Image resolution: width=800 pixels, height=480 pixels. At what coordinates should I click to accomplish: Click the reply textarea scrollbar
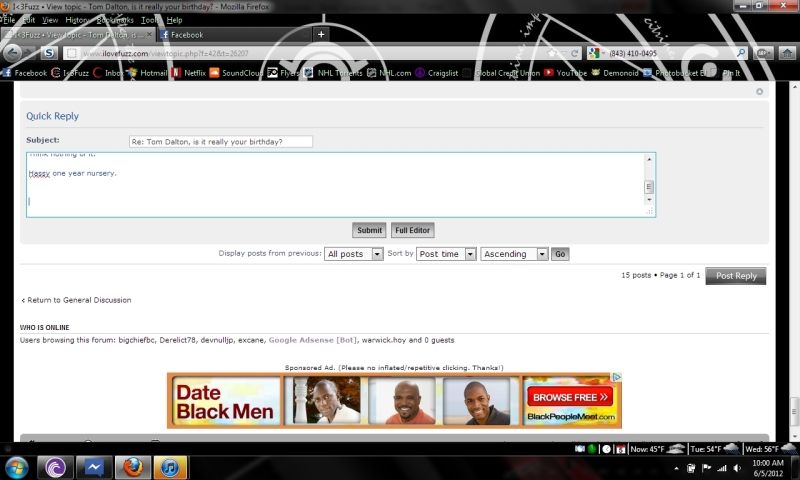click(649, 185)
